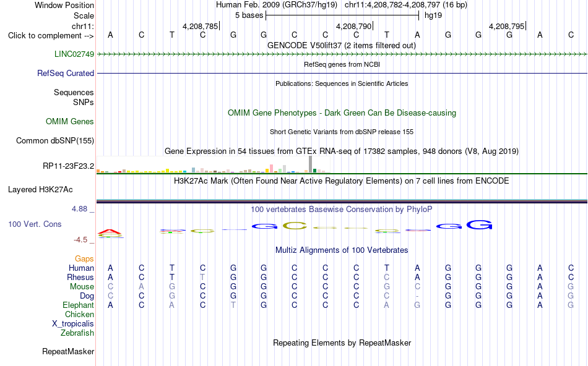Click the red A conservation logo letter
Image resolution: width=588 pixels, height=366 pixels.
tap(110, 231)
